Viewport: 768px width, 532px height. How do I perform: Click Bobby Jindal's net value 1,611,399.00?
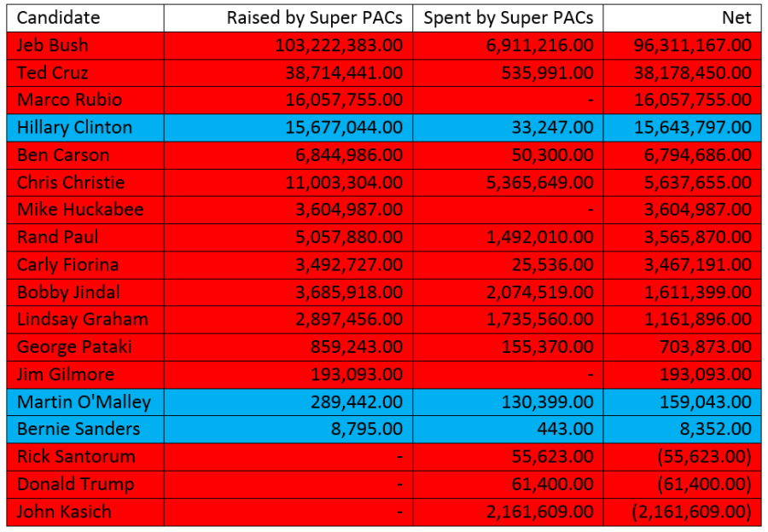click(x=692, y=292)
